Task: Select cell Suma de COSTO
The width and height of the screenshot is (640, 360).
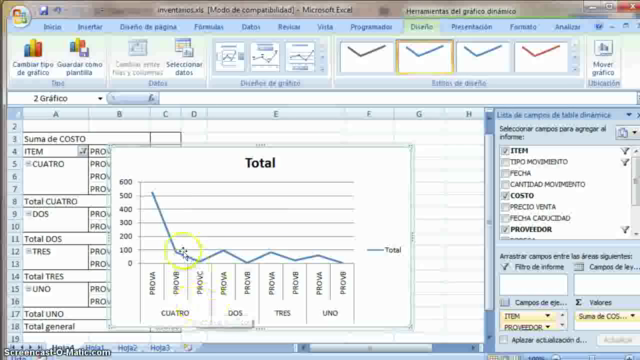Action: click(87, 139)
